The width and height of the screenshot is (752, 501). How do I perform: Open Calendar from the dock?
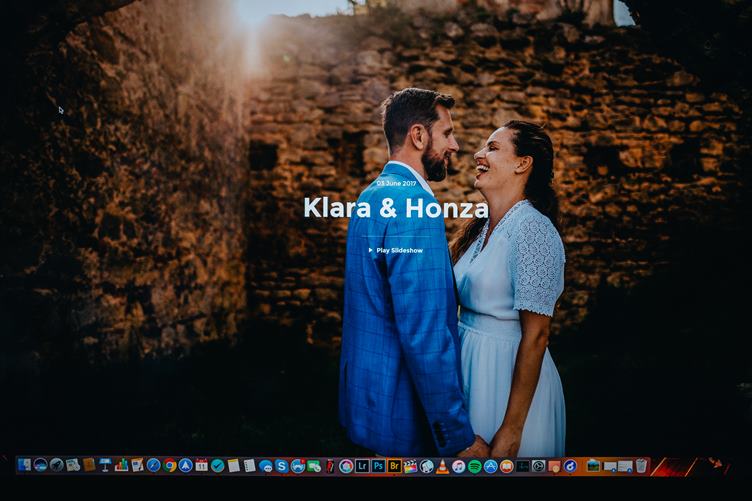tap(201, 465)
